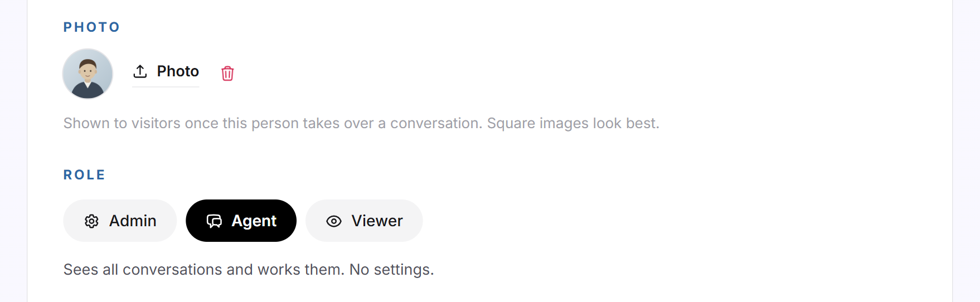Viewport: 980px width, 302px height.
Task: Click the ROLE section heading
Action: pos(84,175)
